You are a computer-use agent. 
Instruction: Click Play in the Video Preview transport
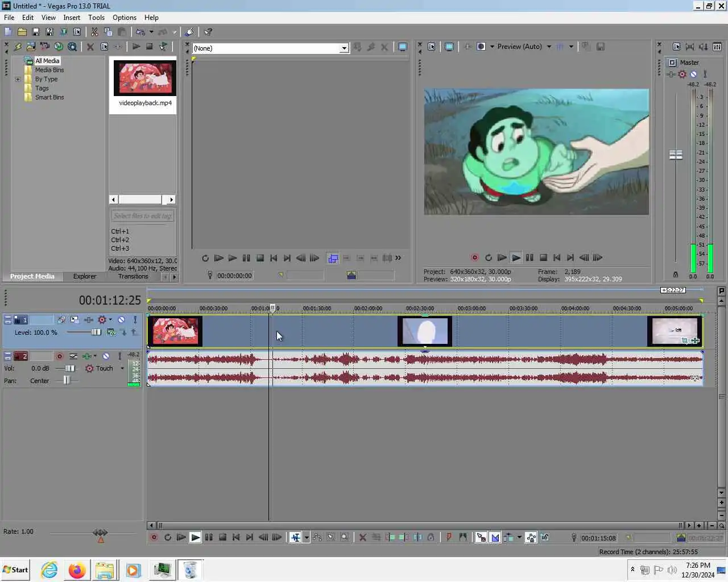516,257
